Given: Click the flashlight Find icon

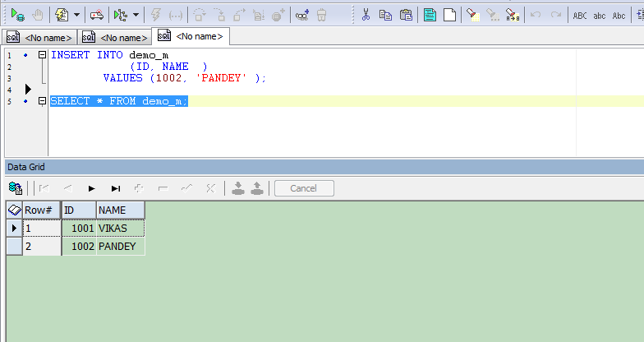Looking at the screenshot, I should (x=473, y=14).
